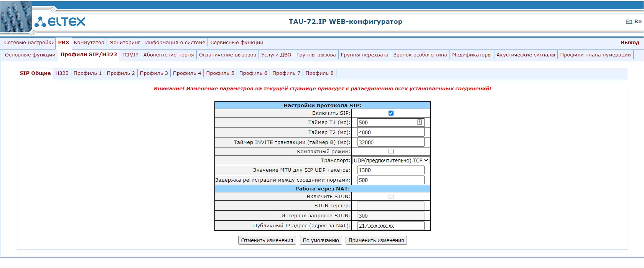Click the STUN сервер field
This screenshot has height=268, width=644.
point(391,206)
